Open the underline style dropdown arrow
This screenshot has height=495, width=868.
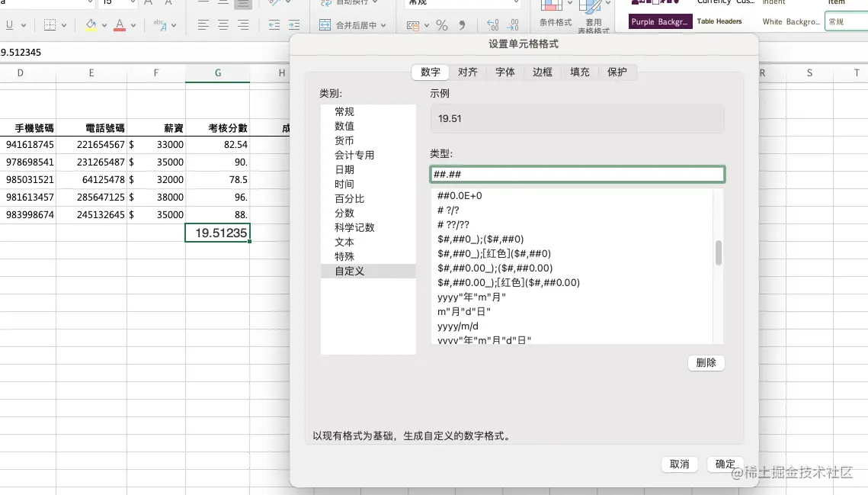(x=24, y=25)
